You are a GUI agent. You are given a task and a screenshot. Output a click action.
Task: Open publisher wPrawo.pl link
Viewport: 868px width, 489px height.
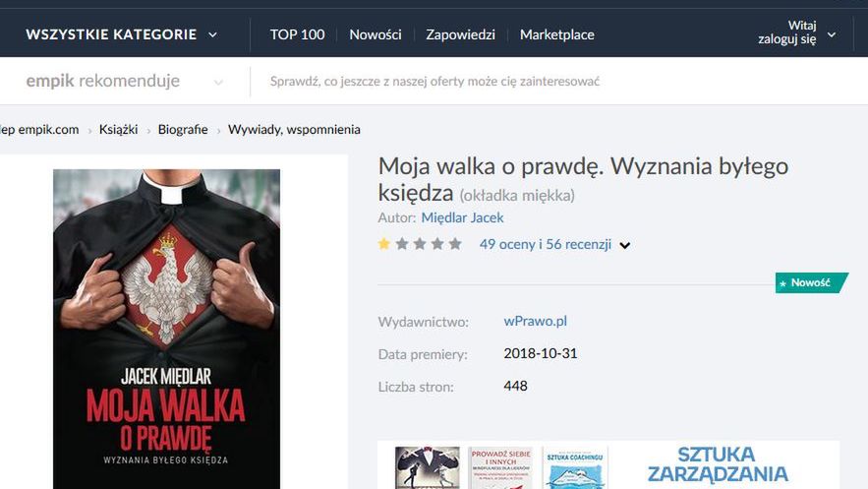point(536,321)
